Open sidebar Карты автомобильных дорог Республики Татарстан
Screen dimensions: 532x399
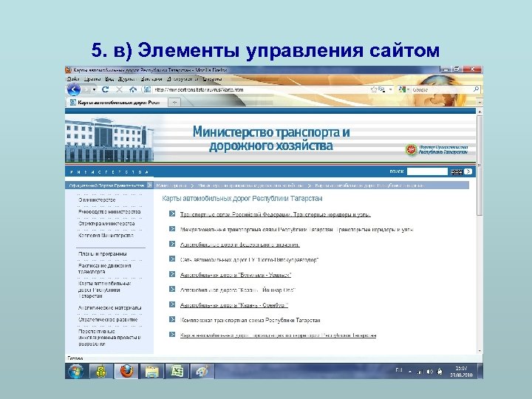click(x=104, y=290)
